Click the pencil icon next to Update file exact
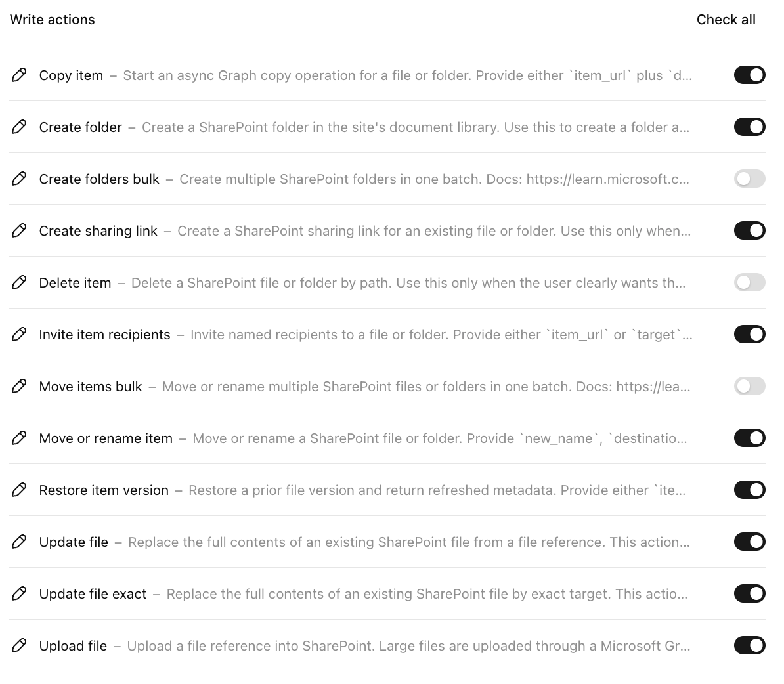 click(x=19, y=593)
